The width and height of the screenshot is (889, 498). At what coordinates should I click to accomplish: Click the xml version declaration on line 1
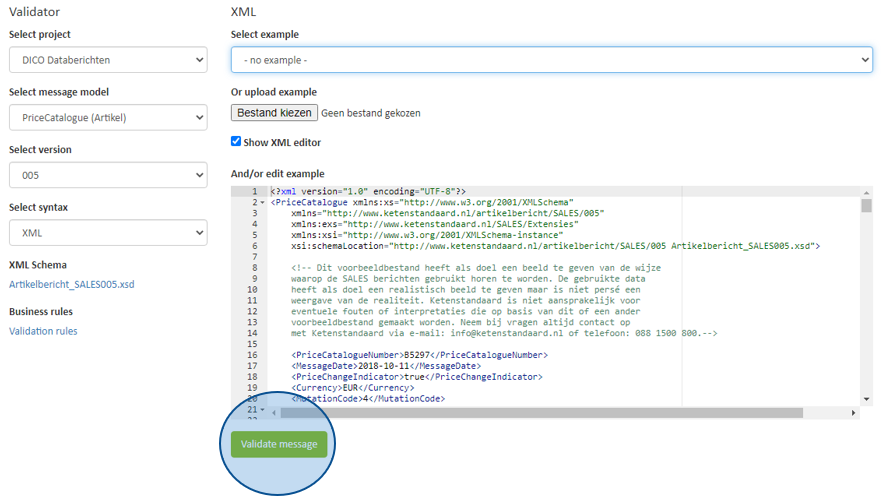tap(368, 192)
